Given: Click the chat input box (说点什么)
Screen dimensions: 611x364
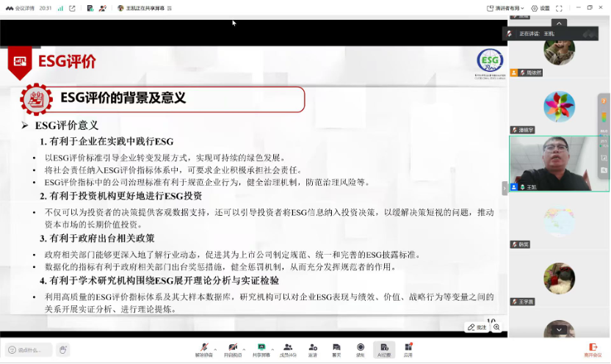Looking at the screenshot, I should pos(29,350).
